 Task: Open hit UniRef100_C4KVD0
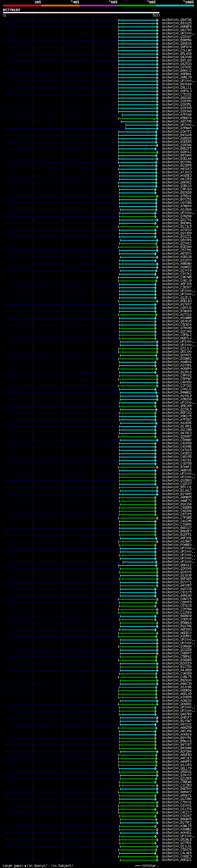[177, 382]
